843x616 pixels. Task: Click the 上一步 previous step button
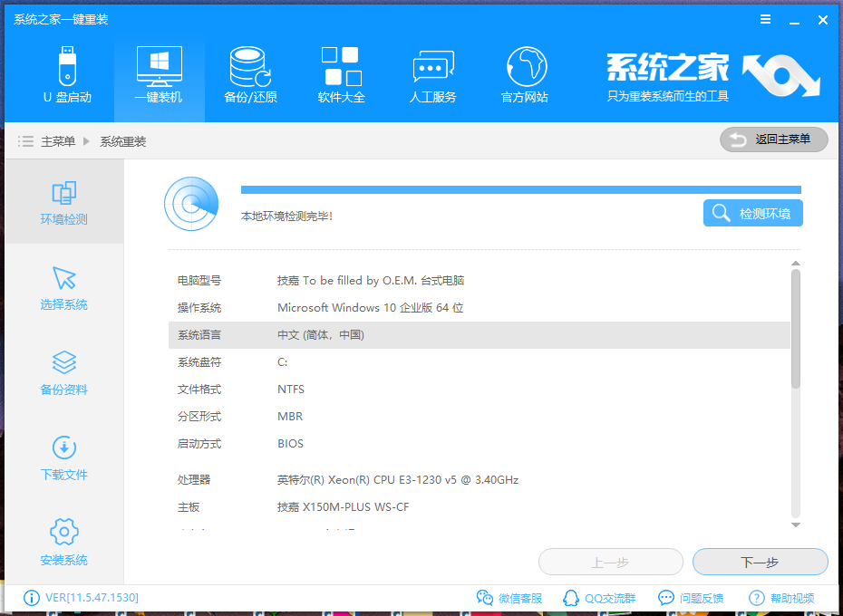tap(610, 563)
